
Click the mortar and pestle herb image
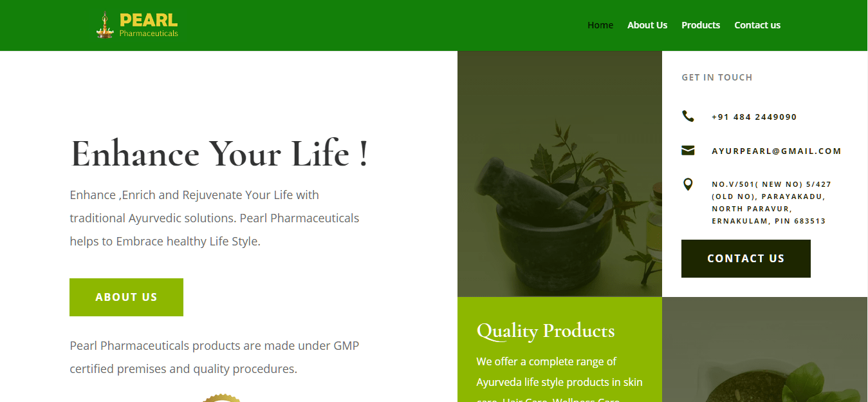[x=560, y=174]
